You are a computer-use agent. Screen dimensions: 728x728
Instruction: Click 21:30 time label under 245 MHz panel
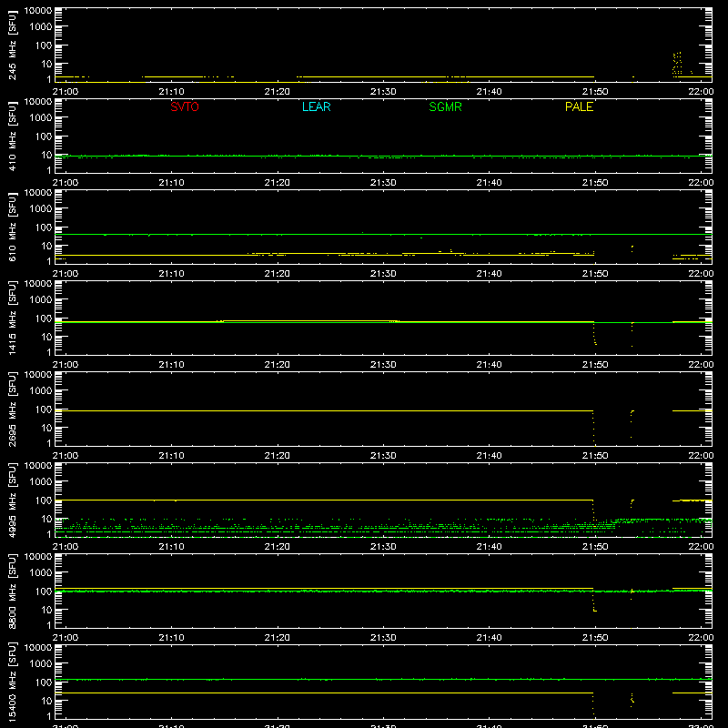pyautogui.click(x=383, y=92)
